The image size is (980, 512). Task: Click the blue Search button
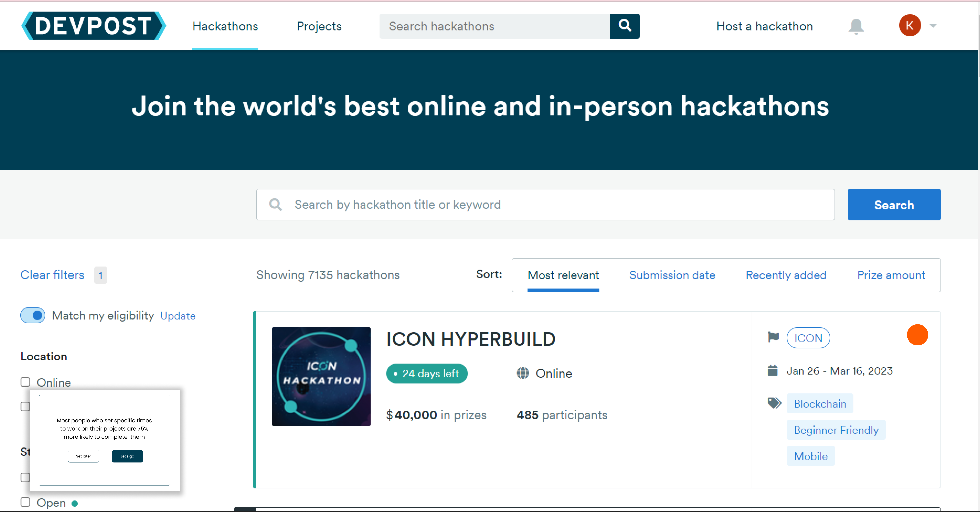pyautogui.click(x=894, y=205)
